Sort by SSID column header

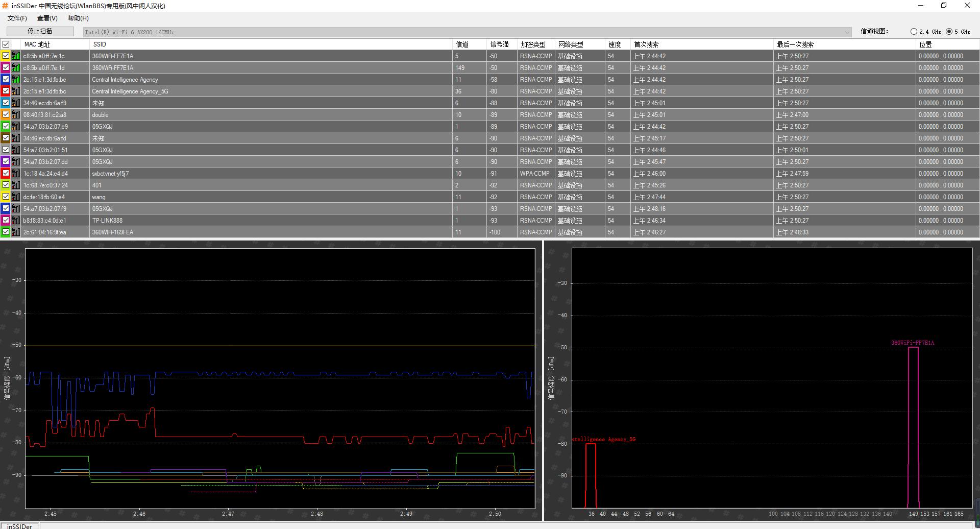coord(271,44)
